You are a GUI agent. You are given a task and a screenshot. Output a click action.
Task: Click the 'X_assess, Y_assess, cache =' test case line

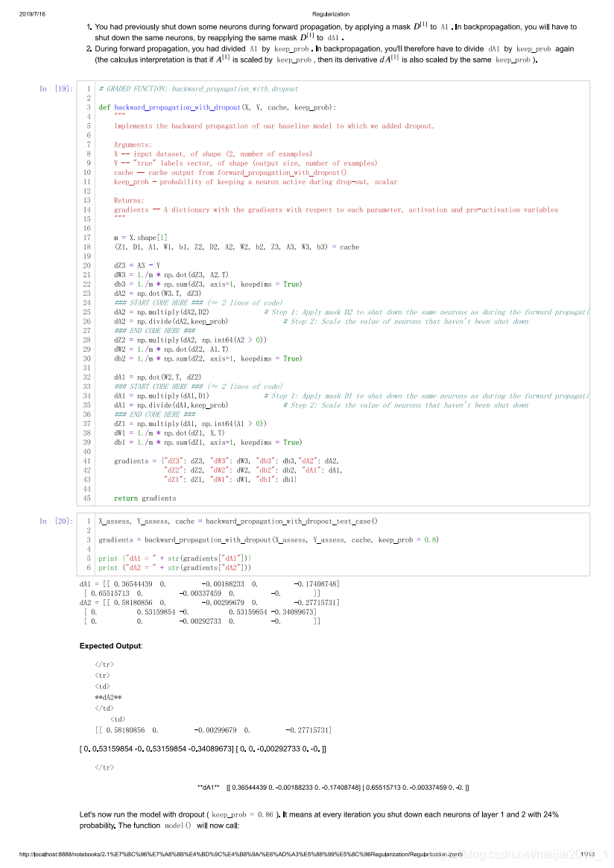point(238,522)
